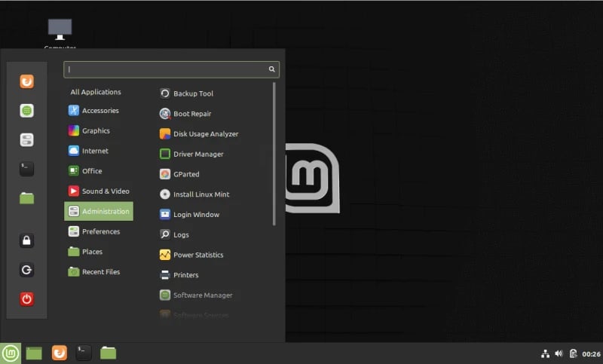Launch Terminal from the menu favorites sidebar

pyautogui.click(x=26, y=169)
